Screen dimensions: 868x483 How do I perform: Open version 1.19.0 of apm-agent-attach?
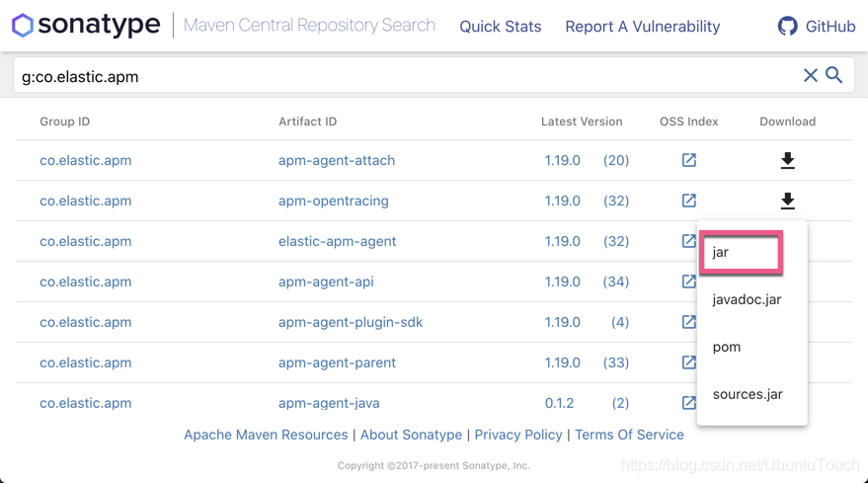[563, 161]
